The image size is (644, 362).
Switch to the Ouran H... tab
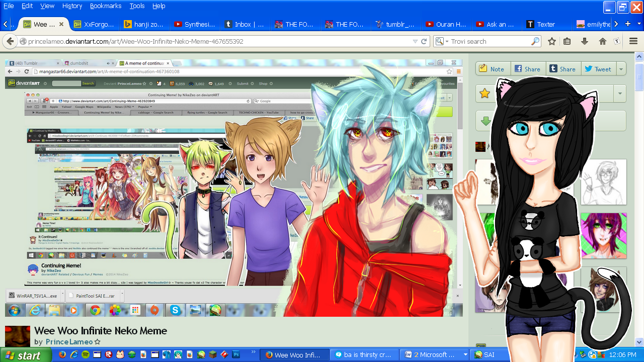point(446,24)
